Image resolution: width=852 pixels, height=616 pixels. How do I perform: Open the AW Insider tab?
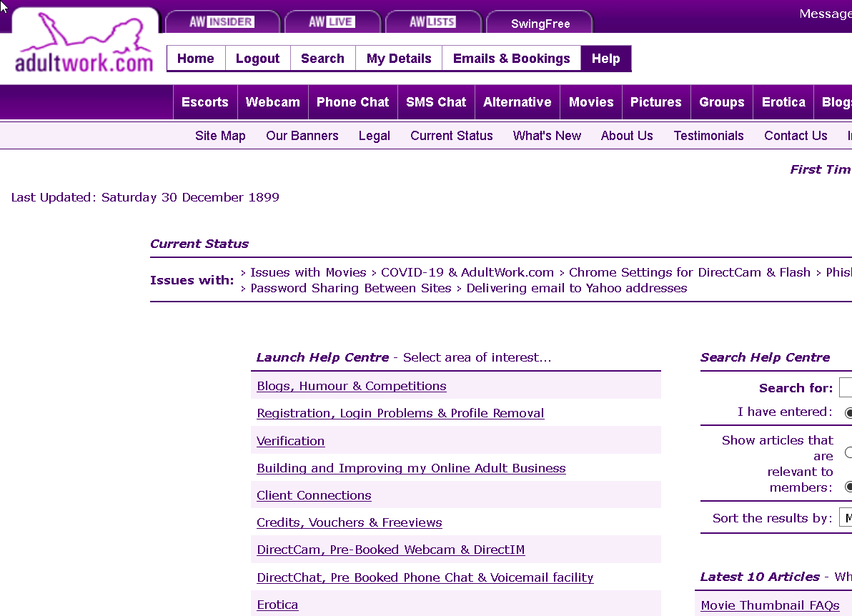pyautogui.click(x=222, y=21)
